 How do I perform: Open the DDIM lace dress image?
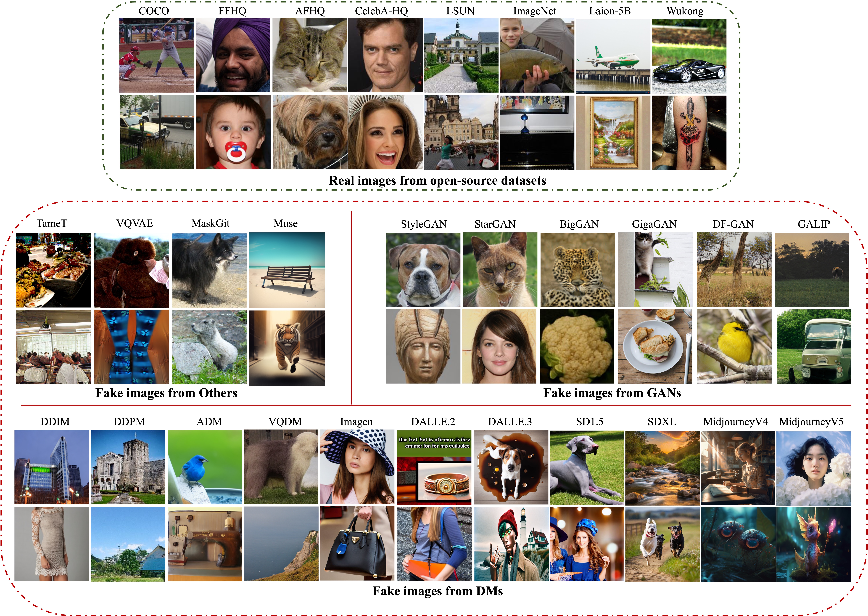(x=52, y=544)
